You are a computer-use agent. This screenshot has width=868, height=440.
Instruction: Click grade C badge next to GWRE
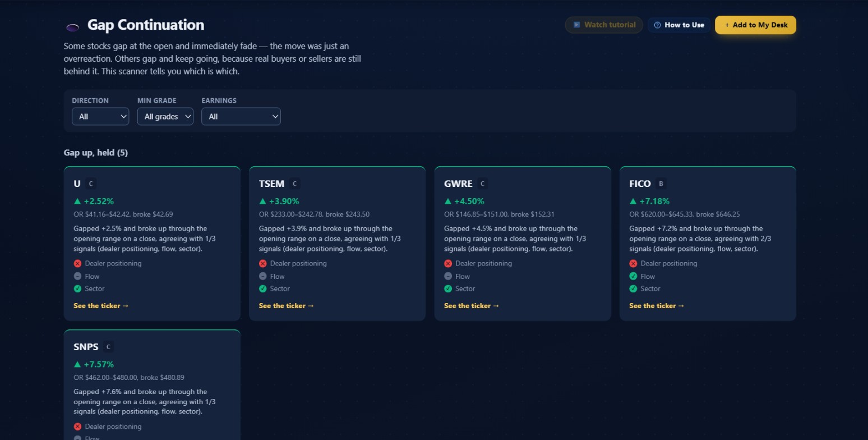(482, 184)
